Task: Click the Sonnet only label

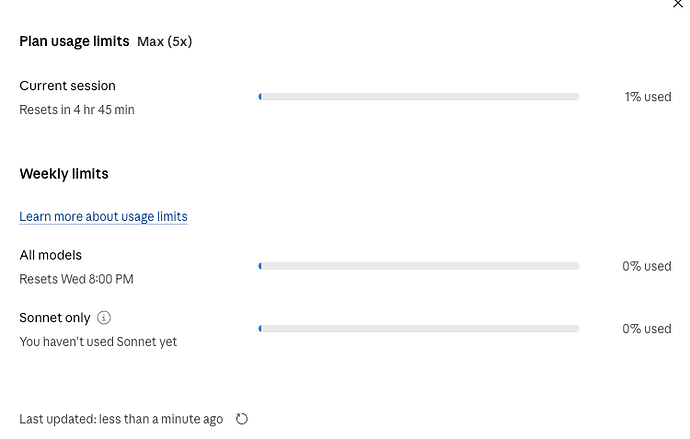Action: [x=55, y=318]
